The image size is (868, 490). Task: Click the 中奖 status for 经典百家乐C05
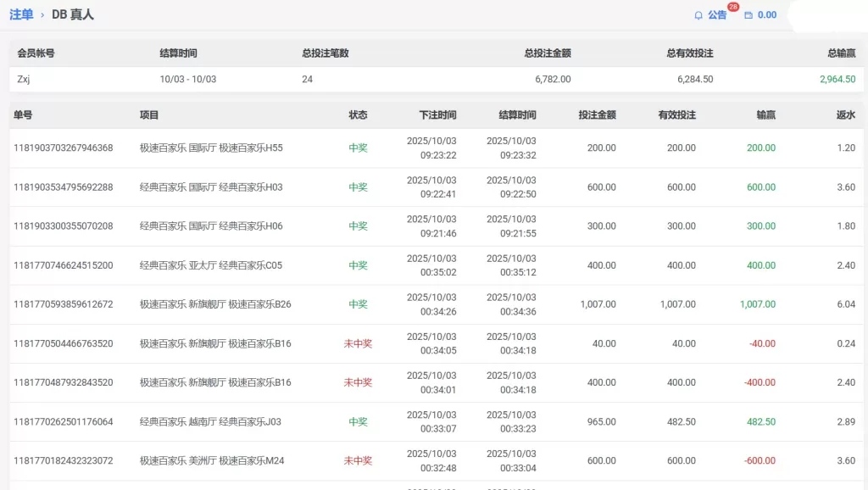[358, 265]
